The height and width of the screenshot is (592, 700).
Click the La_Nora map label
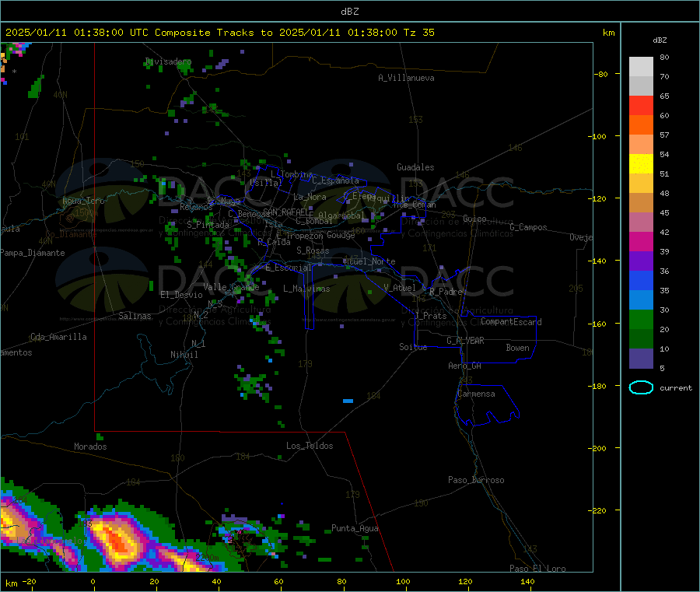pyautogui.click(x=310, y=197)
